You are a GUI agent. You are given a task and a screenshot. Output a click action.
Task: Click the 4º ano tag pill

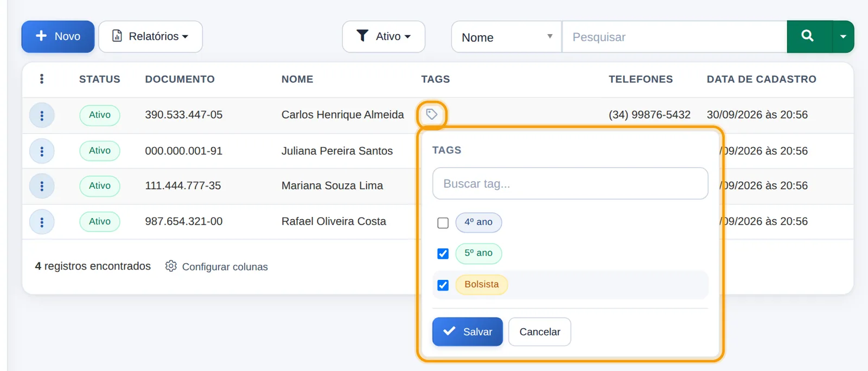tap(478, 222)
